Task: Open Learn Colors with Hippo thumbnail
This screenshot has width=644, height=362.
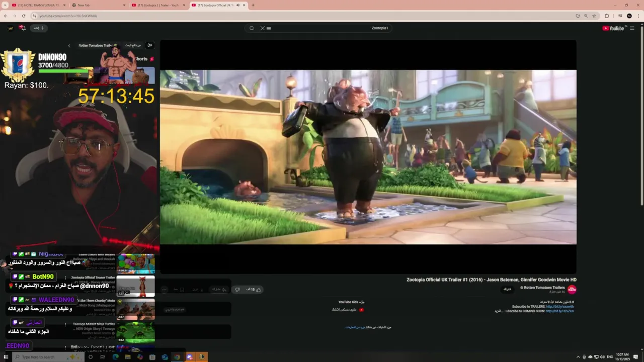Action: 136,263
